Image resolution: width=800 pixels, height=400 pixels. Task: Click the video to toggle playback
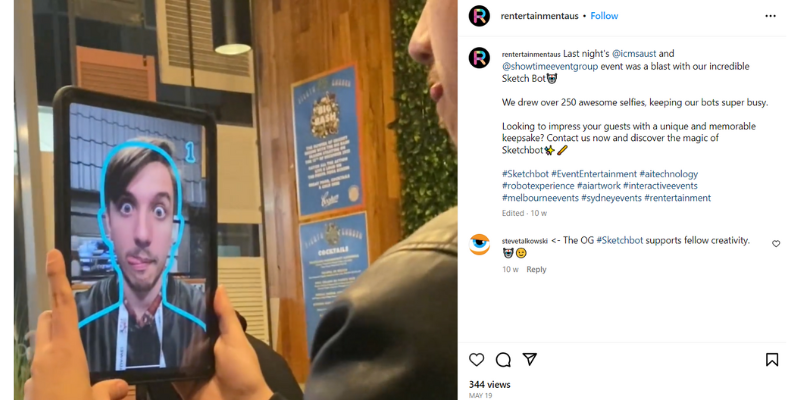236,200
